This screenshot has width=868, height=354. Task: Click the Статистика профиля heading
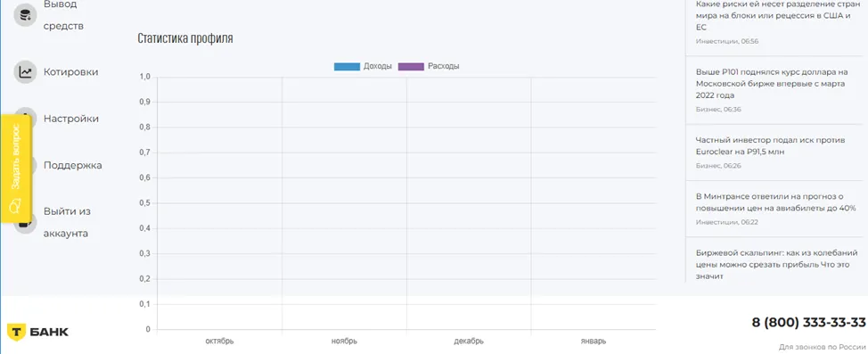pyautogui.click(x=184, y=38)
